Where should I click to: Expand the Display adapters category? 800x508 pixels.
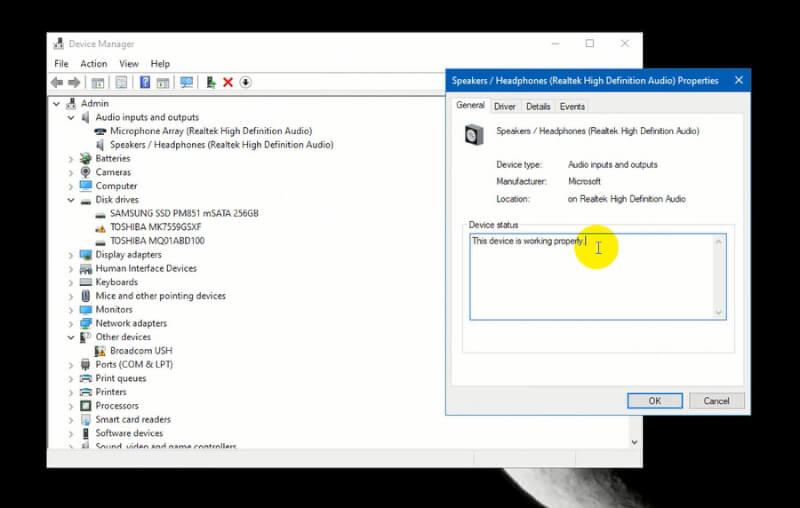[71, 255]
